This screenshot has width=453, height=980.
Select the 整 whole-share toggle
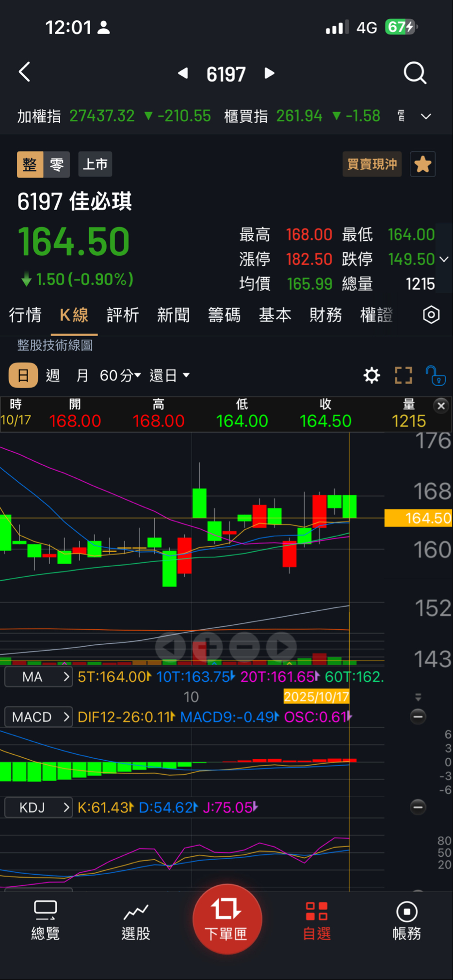[30, 164]
